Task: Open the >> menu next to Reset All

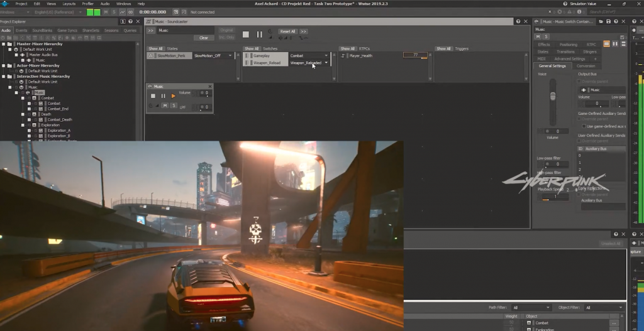Action: [304, 31]
